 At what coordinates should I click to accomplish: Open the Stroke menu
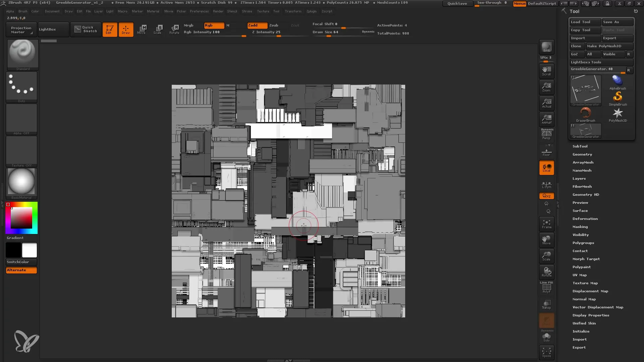[x=247, y=11]
